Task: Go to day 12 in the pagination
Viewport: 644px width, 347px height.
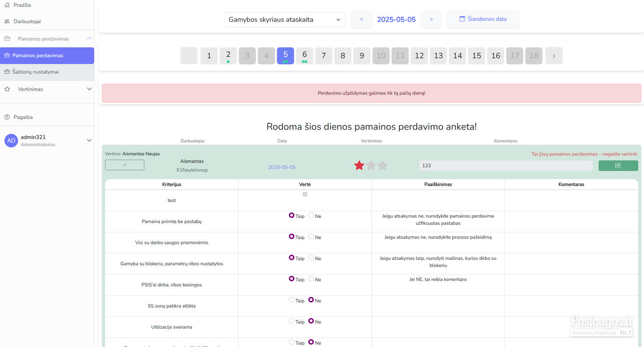Action: 419,56
